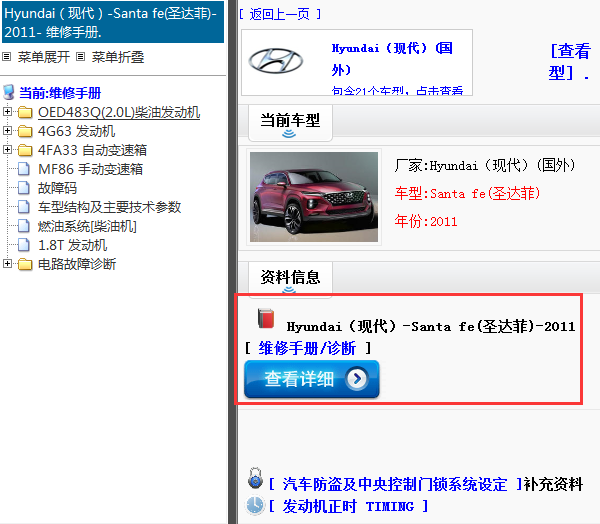Click the 故障码 document icon
This screenshot has height=524, width=600.
point(24,188)
